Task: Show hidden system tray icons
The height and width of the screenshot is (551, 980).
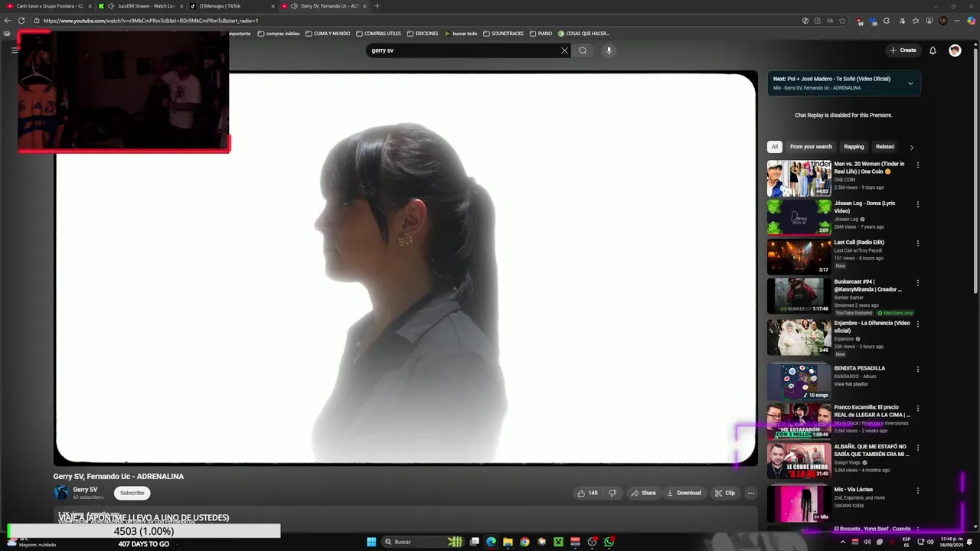Action: tap(843, 542)
